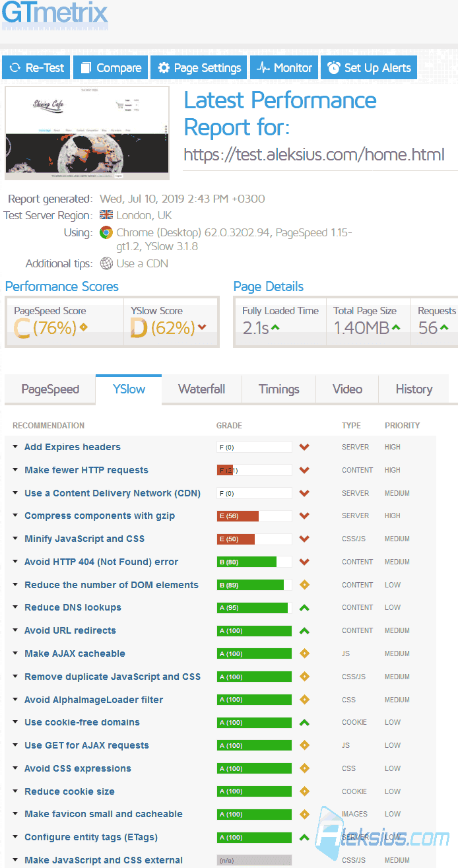This screenshot has width=458, height=868.
Task: Click the diamond icon for Reduce cookie size
Action: click(304, 791)
